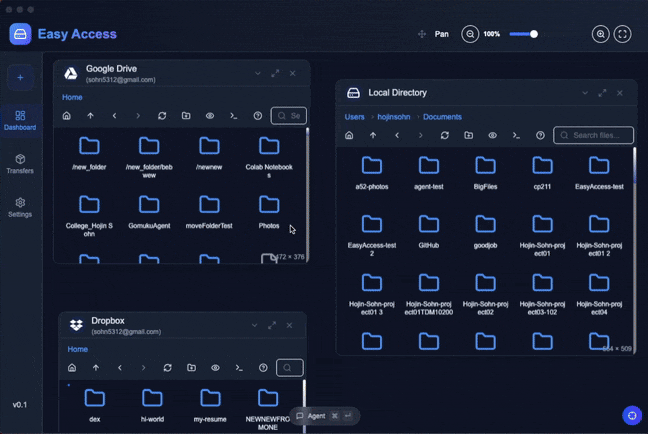Open the Settings sidebar item
Screen dimensions: 648x434
point(20,207)
